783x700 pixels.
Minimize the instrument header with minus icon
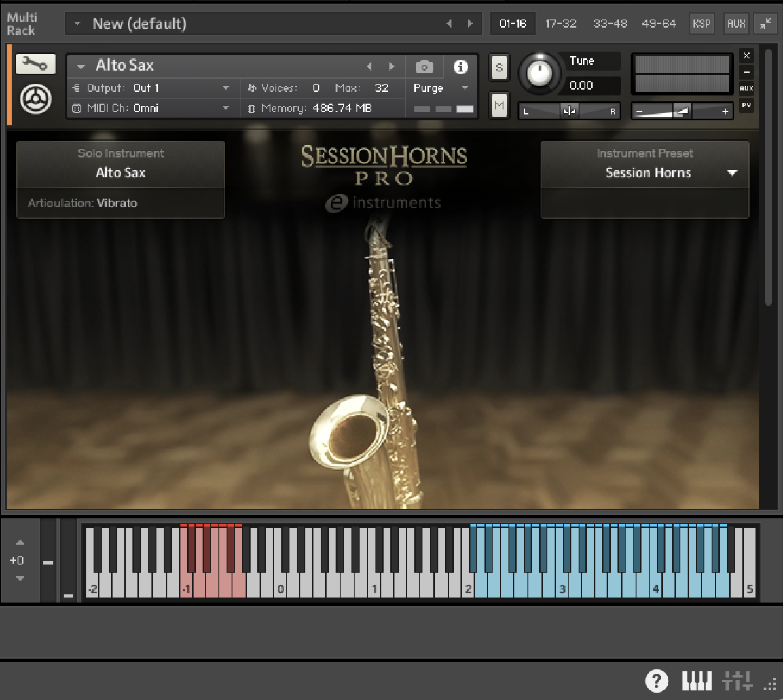click(x=746, y=72)
